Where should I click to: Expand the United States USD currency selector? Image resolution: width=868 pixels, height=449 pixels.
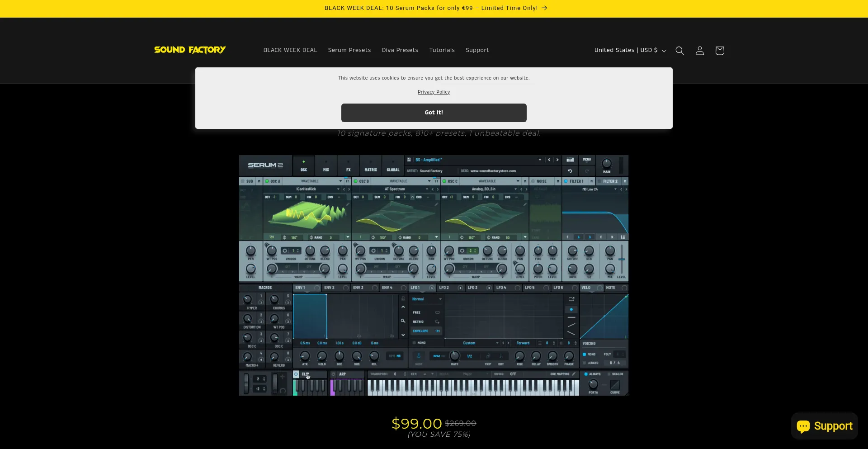[x=630, y=50]
